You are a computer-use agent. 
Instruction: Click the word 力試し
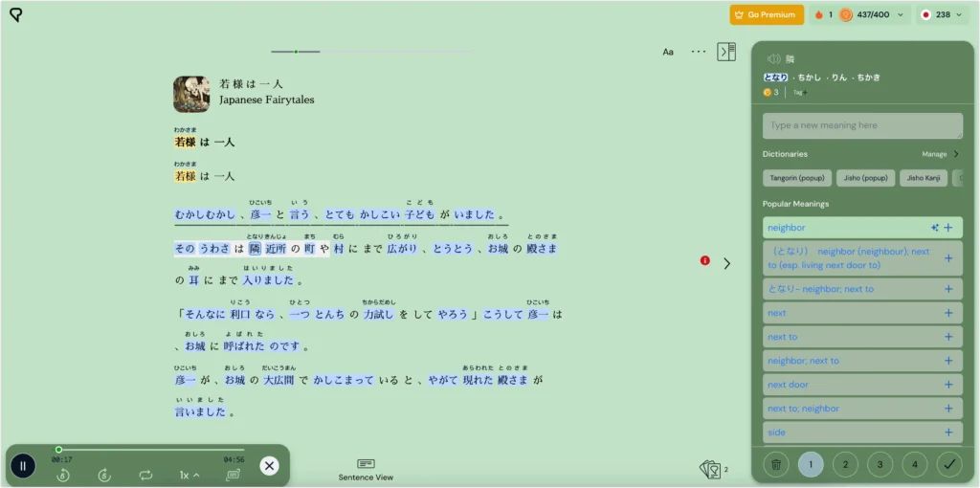pyautogui.click(x=378, y=314)
